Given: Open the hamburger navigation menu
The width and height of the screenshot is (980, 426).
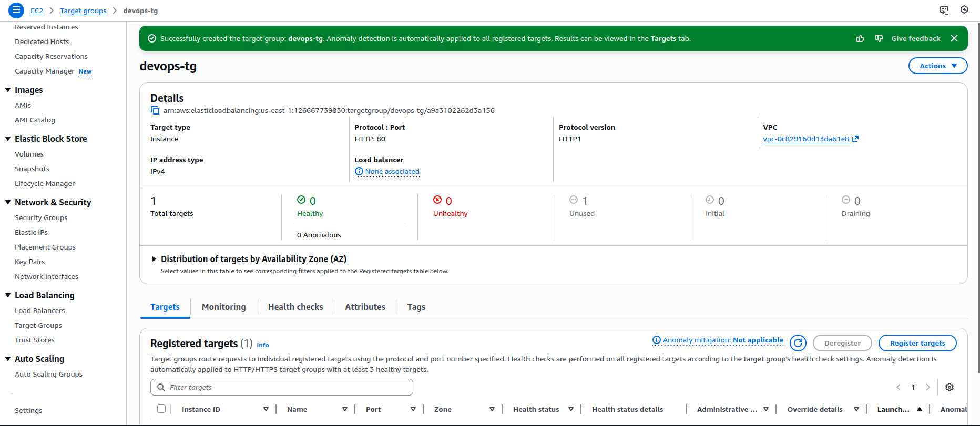Looking at the screenshot, I should point(16,10).
